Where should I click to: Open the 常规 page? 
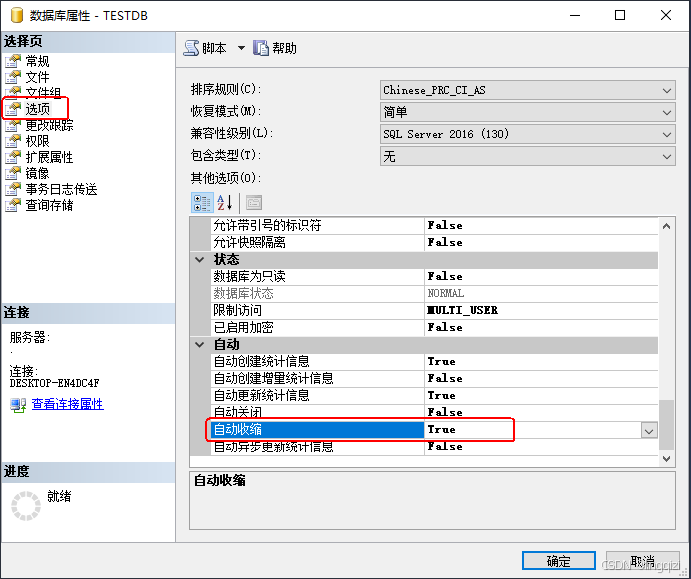tap(37, 61)
